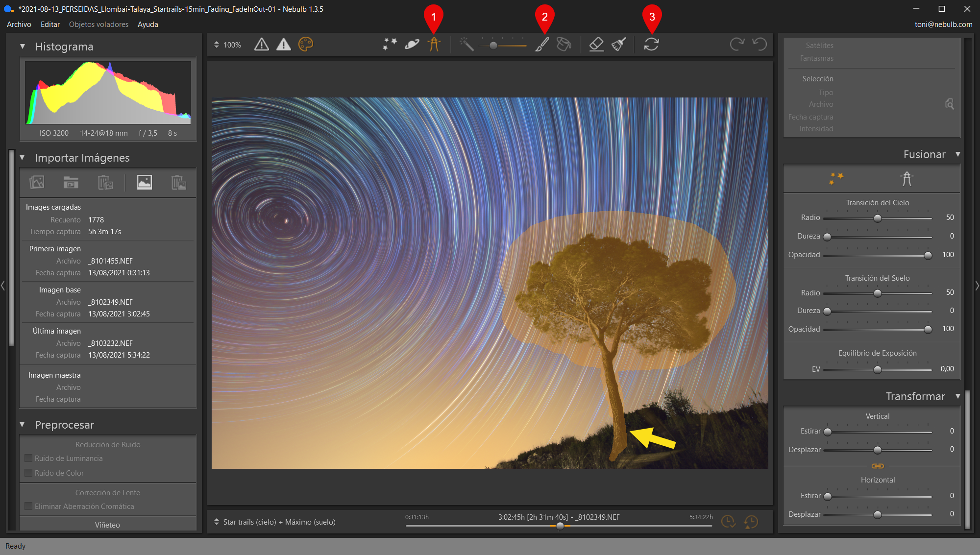980x555 pixels.
Task: Adjust the brush size slider in toolbar
Action: coord(503,45)
